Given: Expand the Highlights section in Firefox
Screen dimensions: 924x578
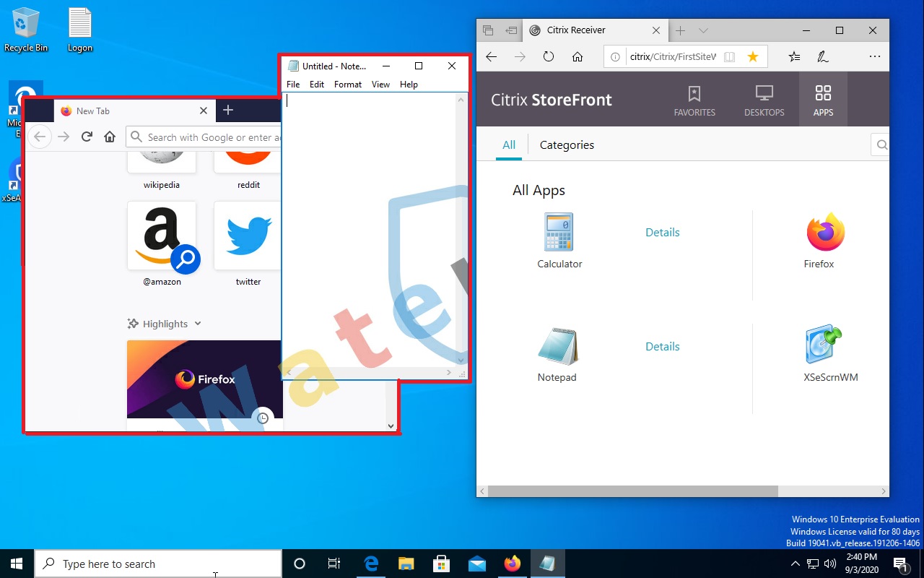Looking at the screenshot, I should pyautogui.click(x=198, y=324).
